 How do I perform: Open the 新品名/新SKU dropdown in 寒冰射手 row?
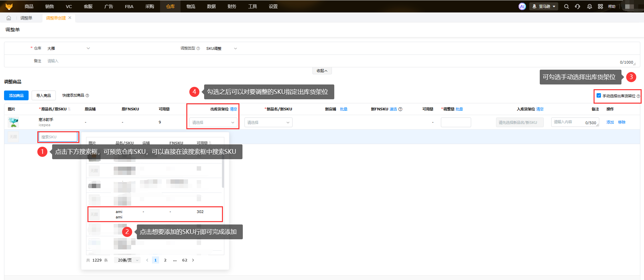click(268, 123)
